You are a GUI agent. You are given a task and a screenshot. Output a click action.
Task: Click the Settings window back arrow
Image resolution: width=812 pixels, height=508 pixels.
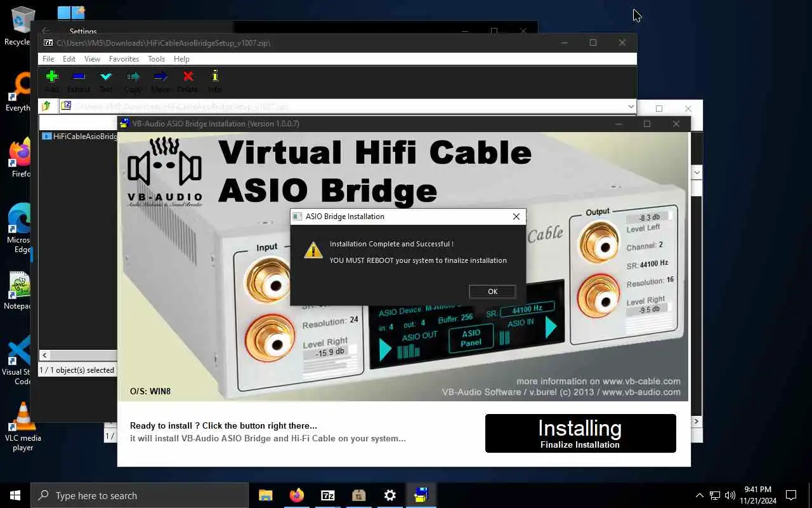pos(45,30)
